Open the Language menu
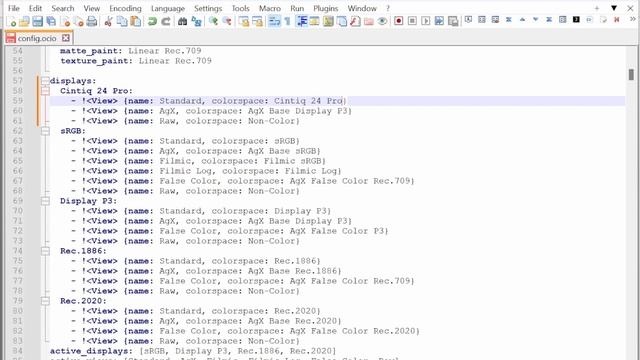Image resolution: width=640 pixels, height=360 pixels. tap(168, 8)
